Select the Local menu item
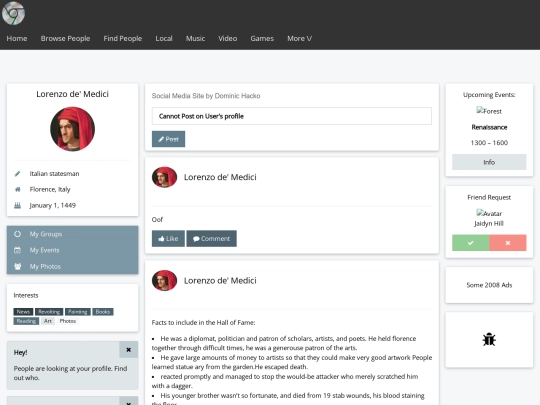Screen dimensions: 540x405 coord(164,39)
